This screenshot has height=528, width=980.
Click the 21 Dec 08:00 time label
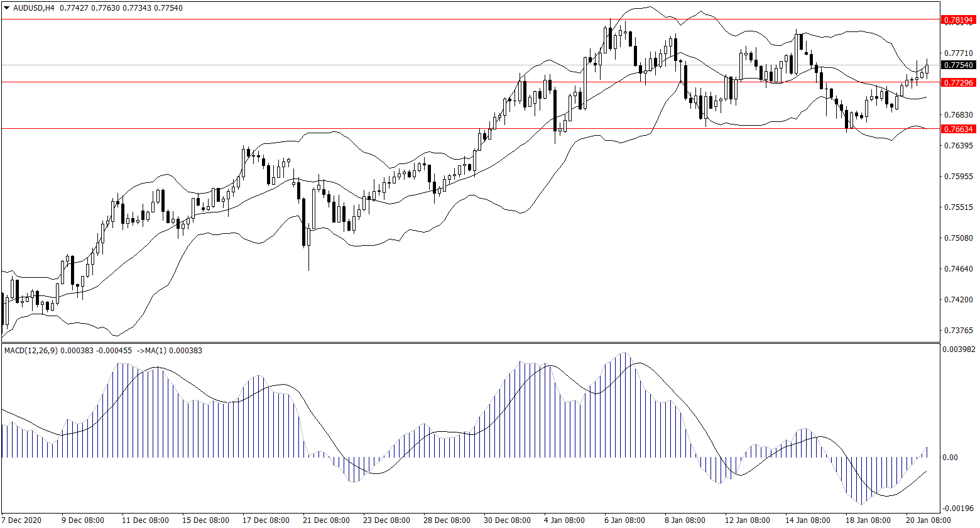point(327,520)
